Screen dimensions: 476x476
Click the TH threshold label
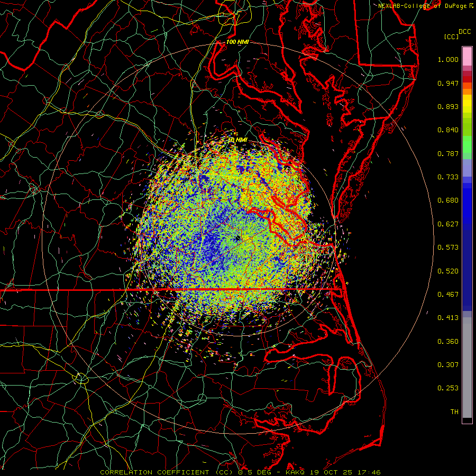454,412
